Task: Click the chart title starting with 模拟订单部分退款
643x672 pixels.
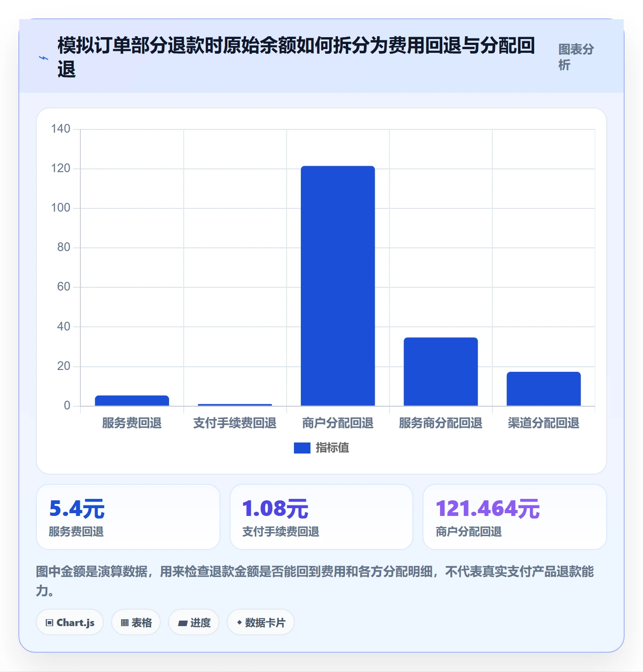Action: [296, 57]
